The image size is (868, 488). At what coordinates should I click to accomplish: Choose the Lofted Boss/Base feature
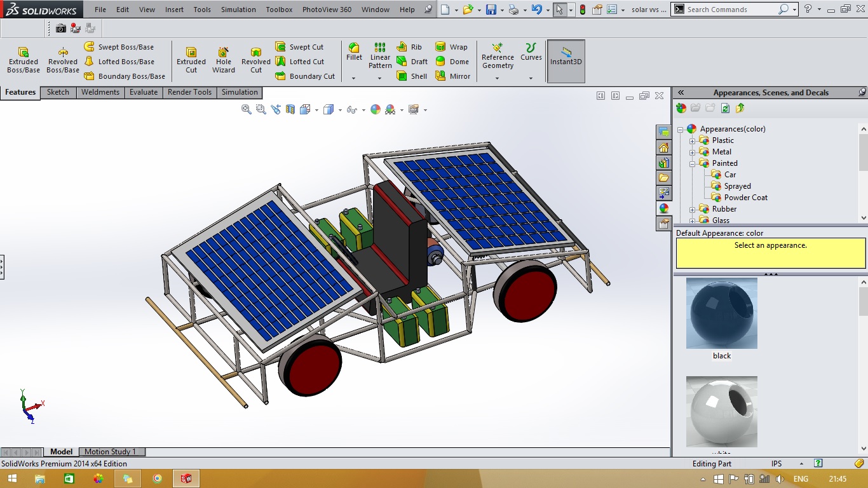pyautogui.click(x=119, y=62)
